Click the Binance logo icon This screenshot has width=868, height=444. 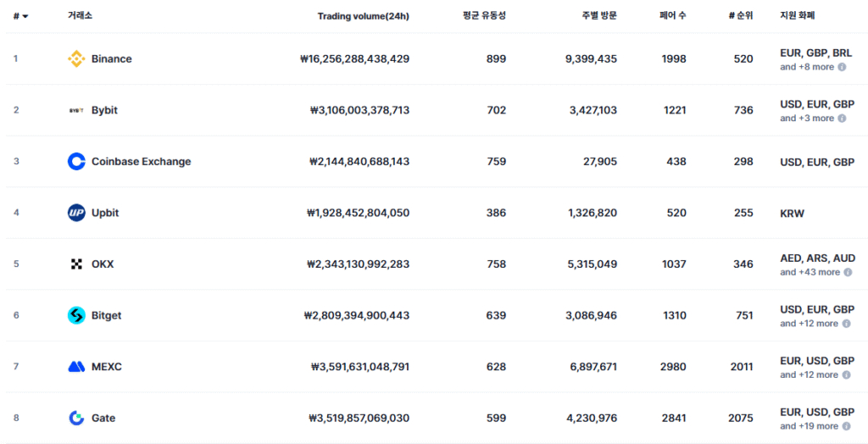point(76,59)
